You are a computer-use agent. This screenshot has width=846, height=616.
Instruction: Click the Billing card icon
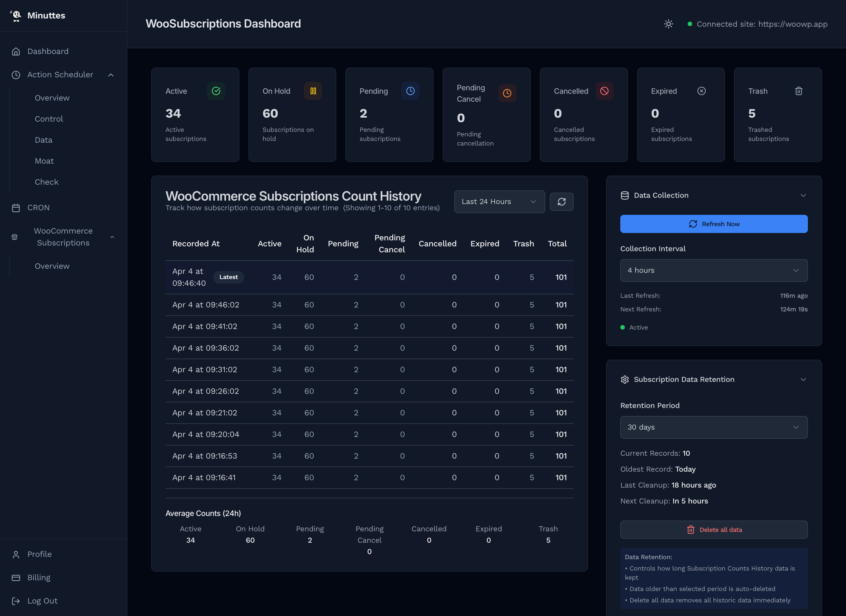pyautogui.click(x=16, y=577)
